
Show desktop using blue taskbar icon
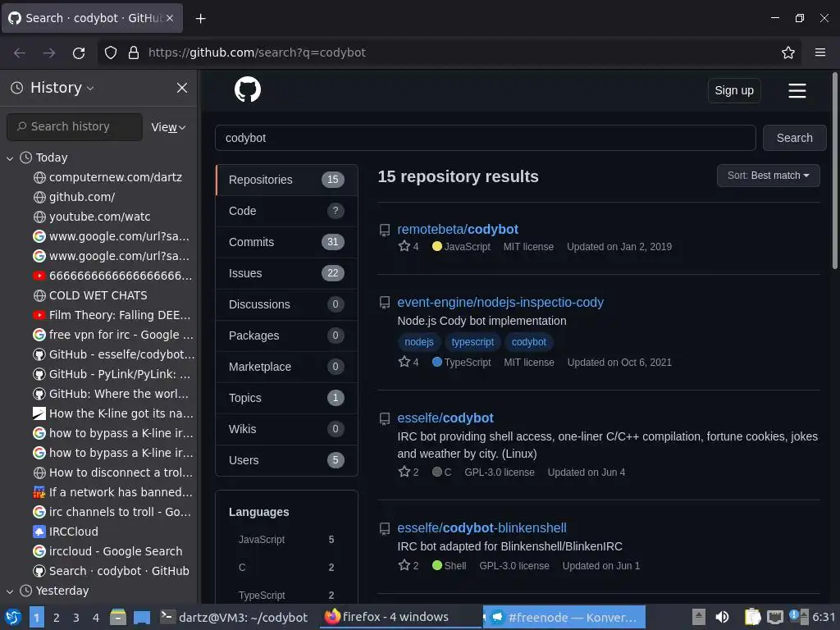coord(141,618)
